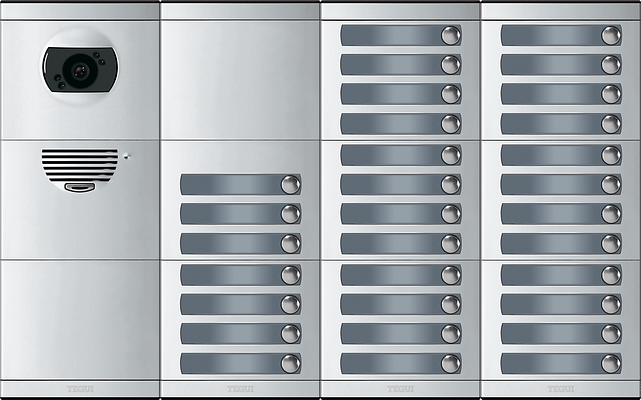The image size is (641, 400).
Task: Ring the eighth round button in fourth panel
Action: 611,244
